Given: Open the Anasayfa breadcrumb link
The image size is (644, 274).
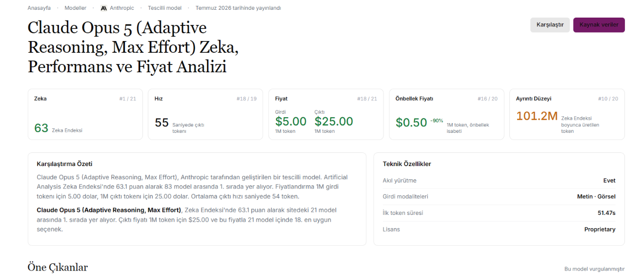Looking at the screenshot, I should pos(39,8).
